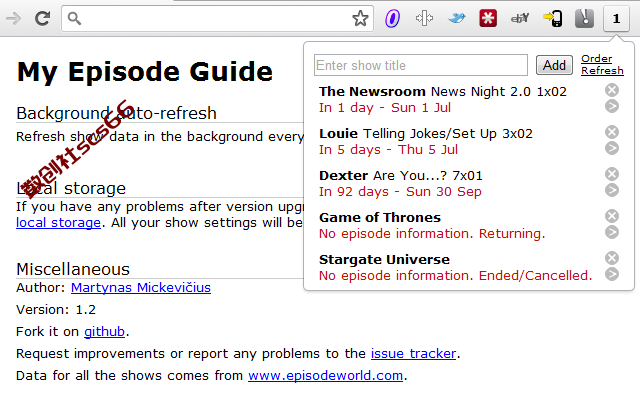Select the Stargate Universe title

(384, 260)
